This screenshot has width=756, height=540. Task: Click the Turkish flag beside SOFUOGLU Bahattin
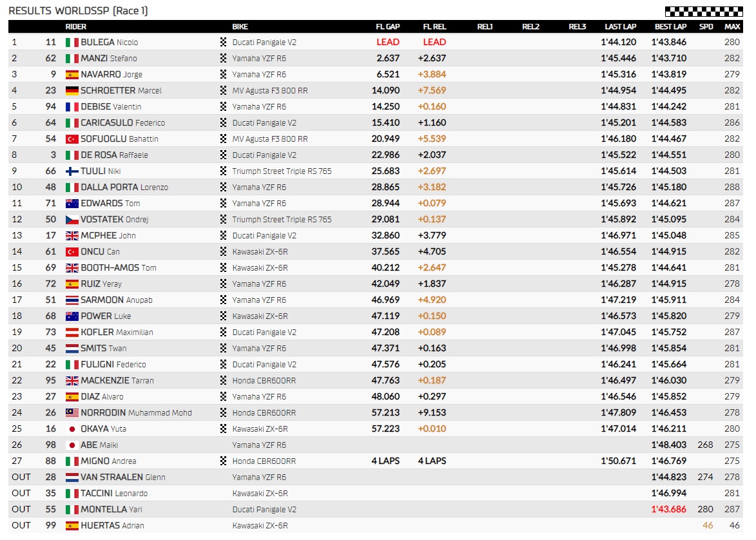[x=72, y=139]
